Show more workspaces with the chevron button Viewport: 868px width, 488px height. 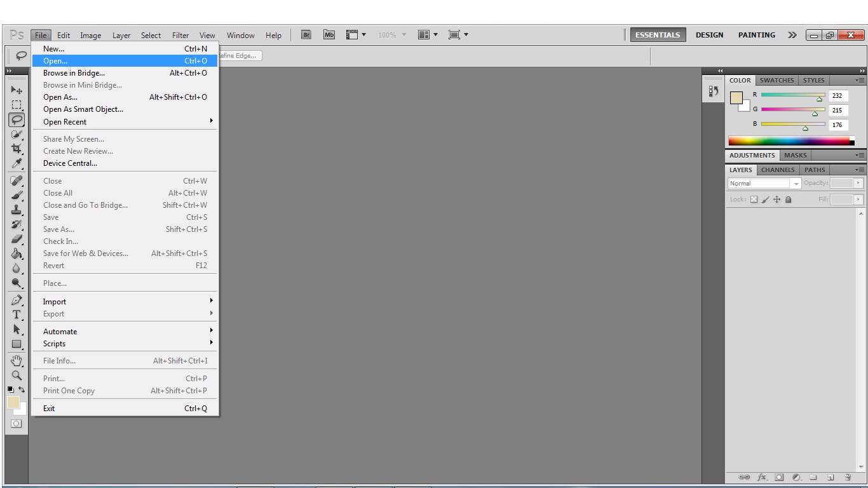pyautogui.click(x=792, y=35)
